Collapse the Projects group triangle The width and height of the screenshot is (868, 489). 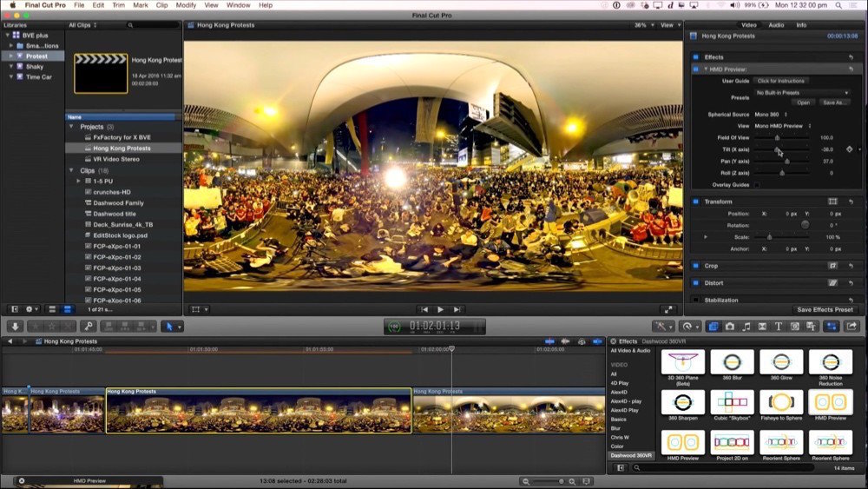click(71, 127)
